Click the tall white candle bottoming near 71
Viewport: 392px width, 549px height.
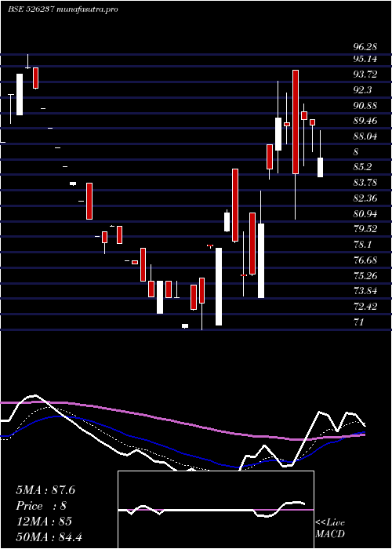pyautogui.click(x=219, y=287)
